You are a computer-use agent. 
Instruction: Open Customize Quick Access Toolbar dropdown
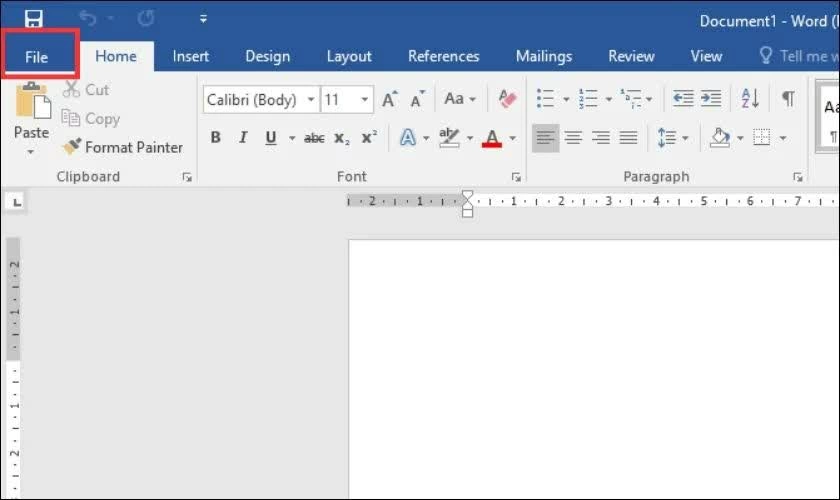tap(203, 19)
